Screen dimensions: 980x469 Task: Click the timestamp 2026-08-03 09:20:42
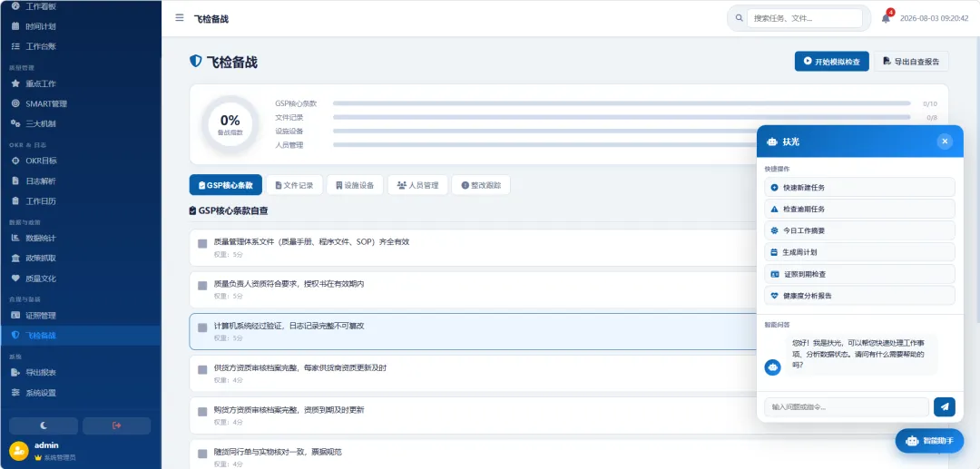934,18
